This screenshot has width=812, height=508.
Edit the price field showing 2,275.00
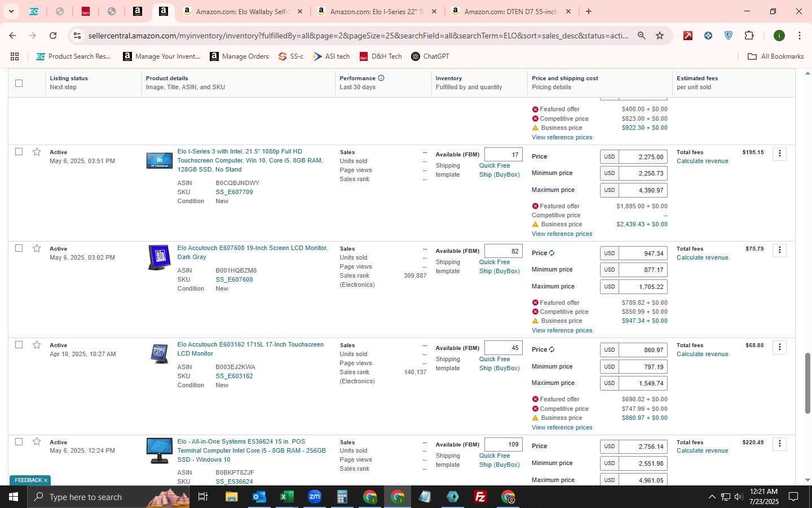(642, 157)
